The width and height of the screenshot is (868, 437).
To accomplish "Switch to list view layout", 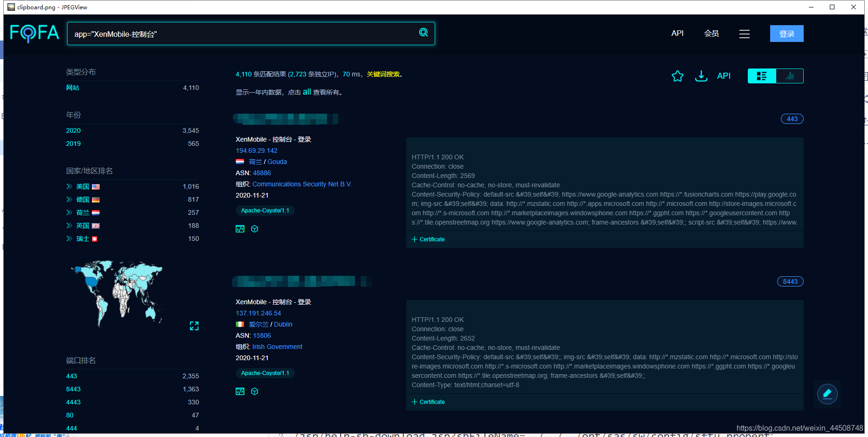I will 762,76.
